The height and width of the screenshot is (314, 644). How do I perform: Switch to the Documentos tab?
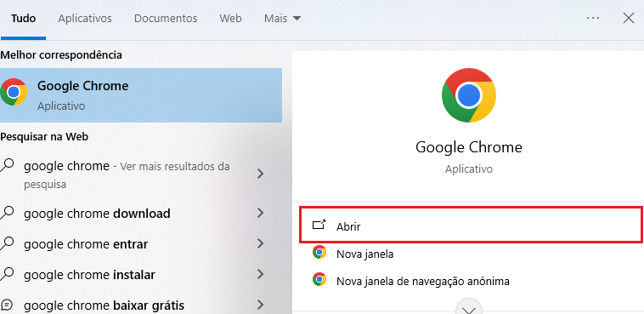tap(166, 19)
